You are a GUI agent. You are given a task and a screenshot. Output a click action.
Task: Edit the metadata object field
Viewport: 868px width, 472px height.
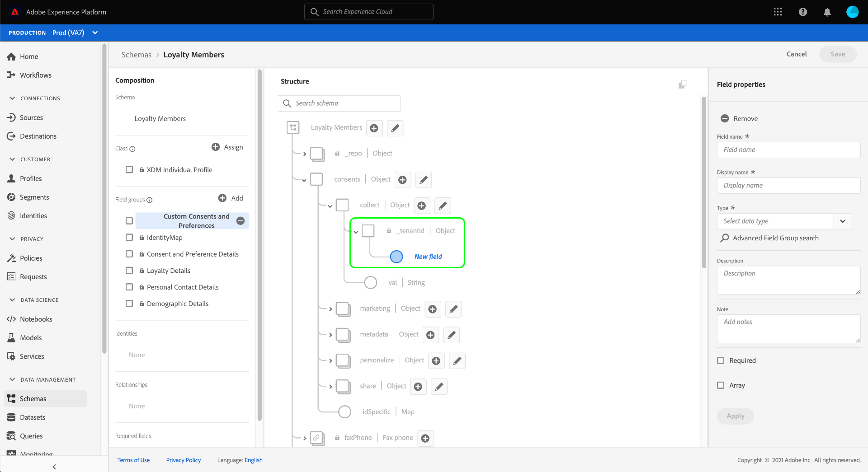[452, 335]
